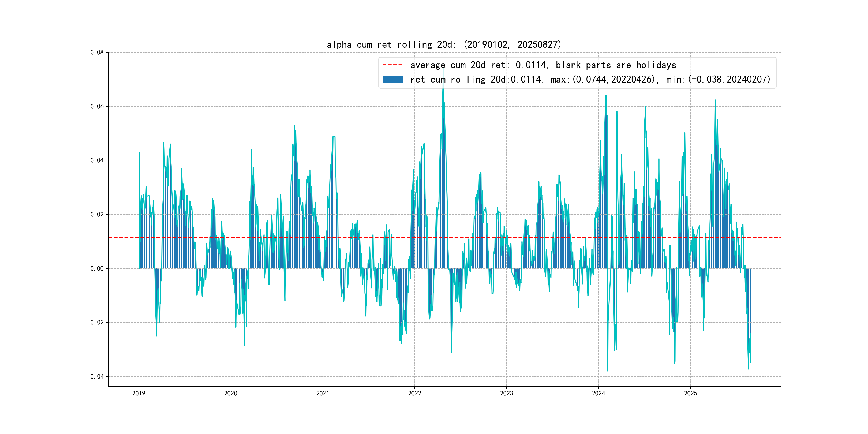Image resolution: width=868 pixels, height=434 pixels.
Task: Click the 2020 x-axis tick label
Action: pos(231,393)
